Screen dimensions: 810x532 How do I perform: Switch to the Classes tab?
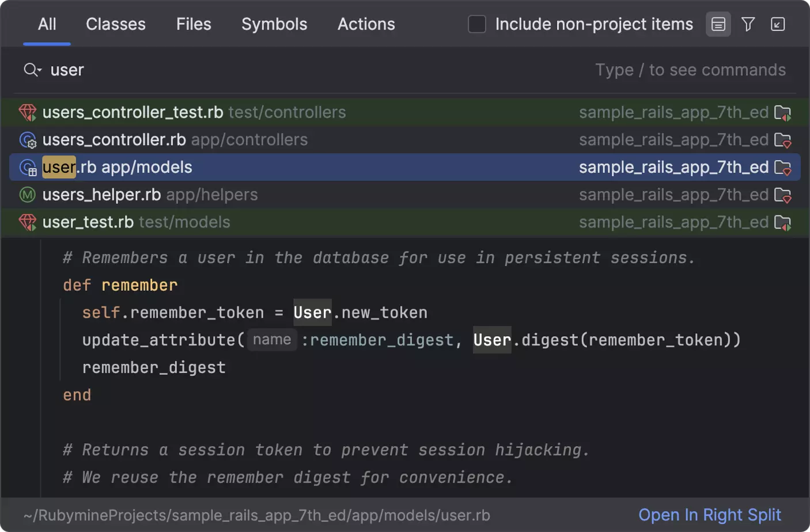[115, 24]
